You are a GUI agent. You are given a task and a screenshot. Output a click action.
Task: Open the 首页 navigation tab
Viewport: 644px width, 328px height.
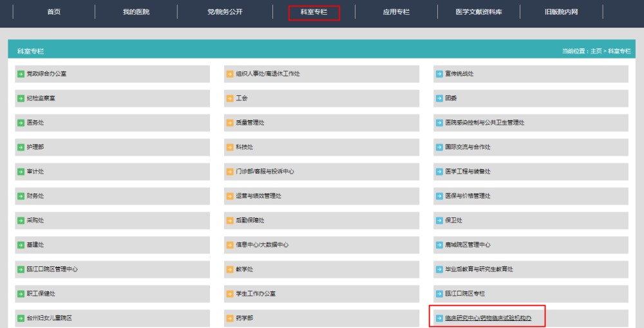click(x=54, y=12)
